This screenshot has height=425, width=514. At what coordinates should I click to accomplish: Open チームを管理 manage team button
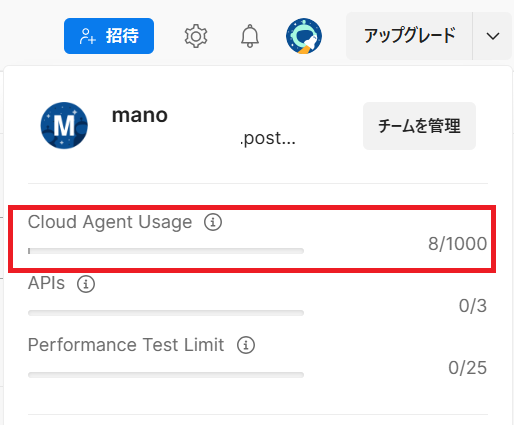click(x=419, y=126)
